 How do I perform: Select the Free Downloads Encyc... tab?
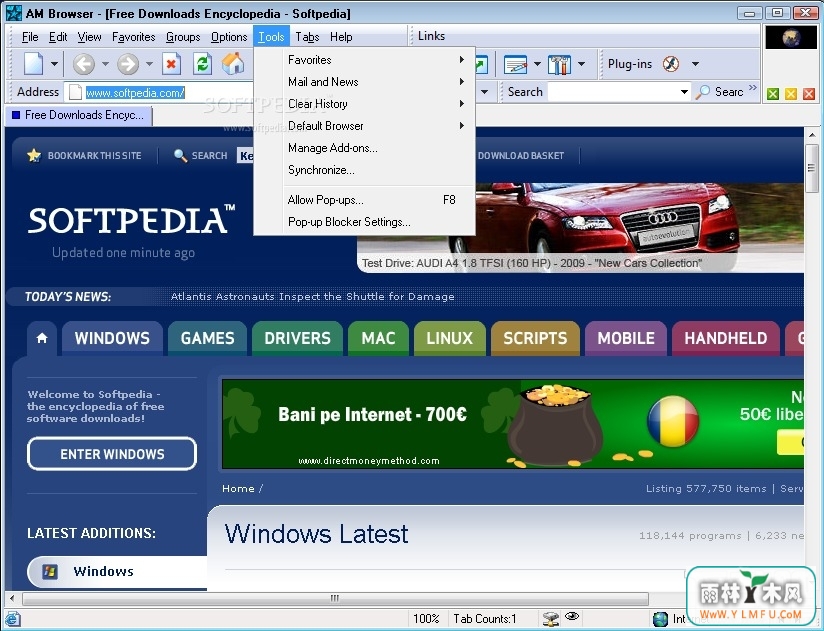[79, 115]
